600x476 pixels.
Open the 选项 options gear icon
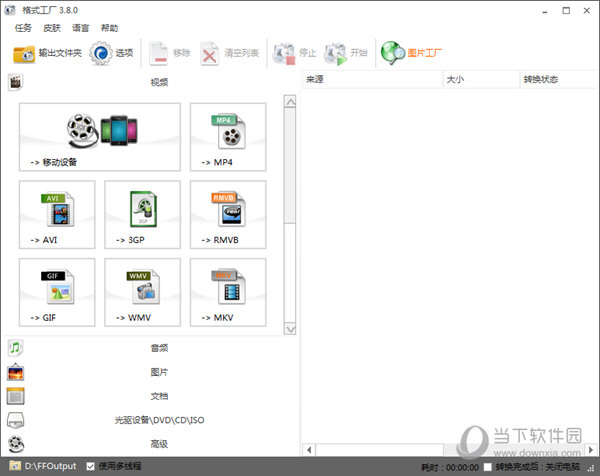click(101, 53)
